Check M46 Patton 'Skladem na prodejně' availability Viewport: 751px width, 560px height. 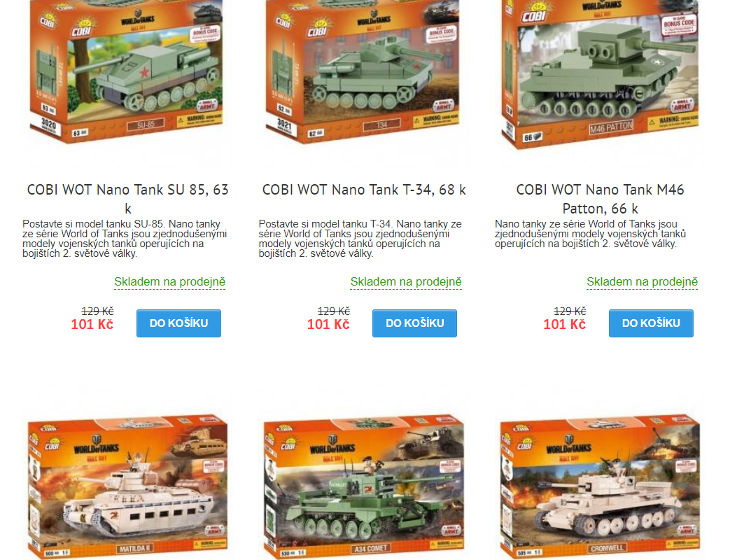(x=642, y=281)
